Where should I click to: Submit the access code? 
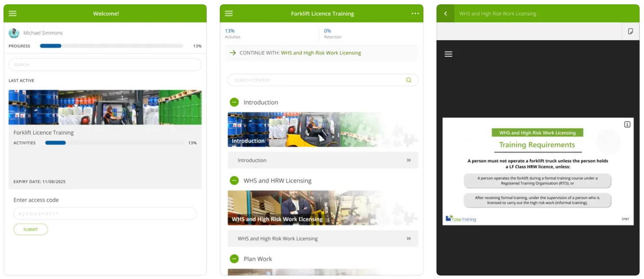click(x=30, y=230)
